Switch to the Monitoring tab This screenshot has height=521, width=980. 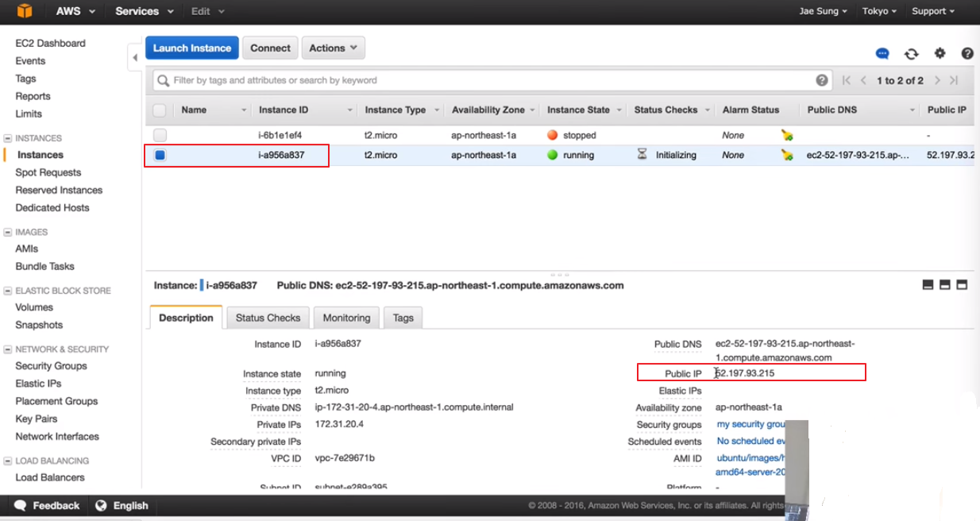346,318
